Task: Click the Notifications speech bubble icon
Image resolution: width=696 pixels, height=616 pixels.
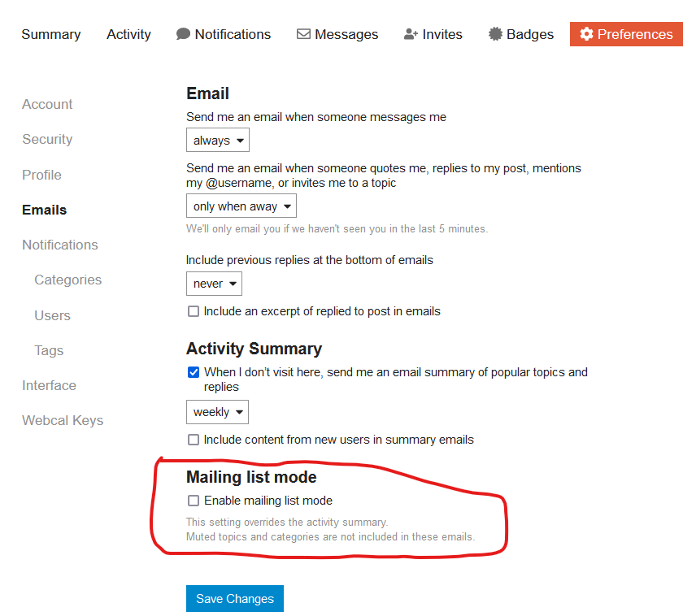Action: (x=183, y=34)
